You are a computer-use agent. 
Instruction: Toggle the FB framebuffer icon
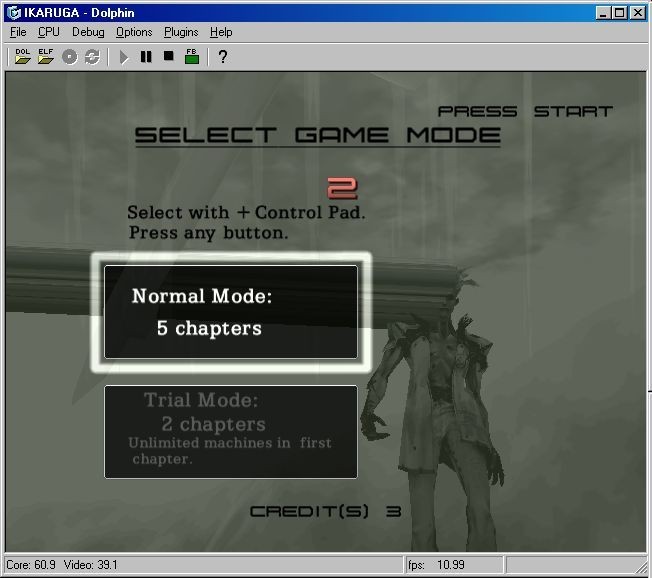(x=192, y=57)
